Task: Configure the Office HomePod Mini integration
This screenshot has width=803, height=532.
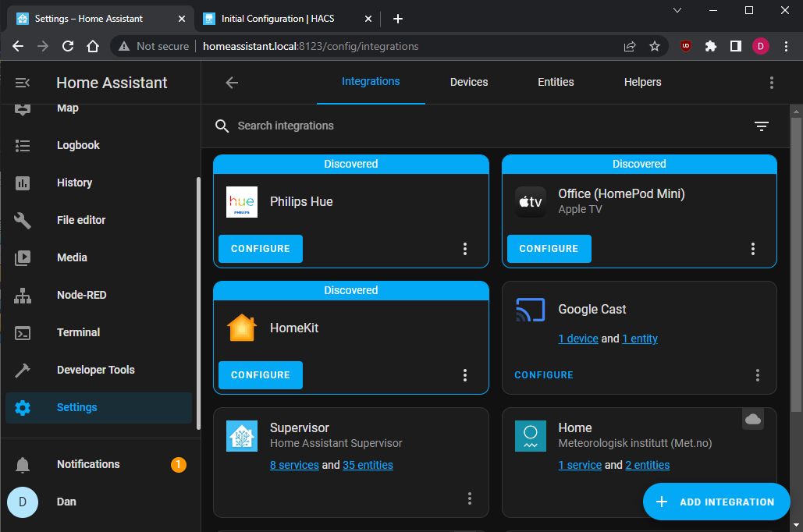Action: [x=549, y=249]
